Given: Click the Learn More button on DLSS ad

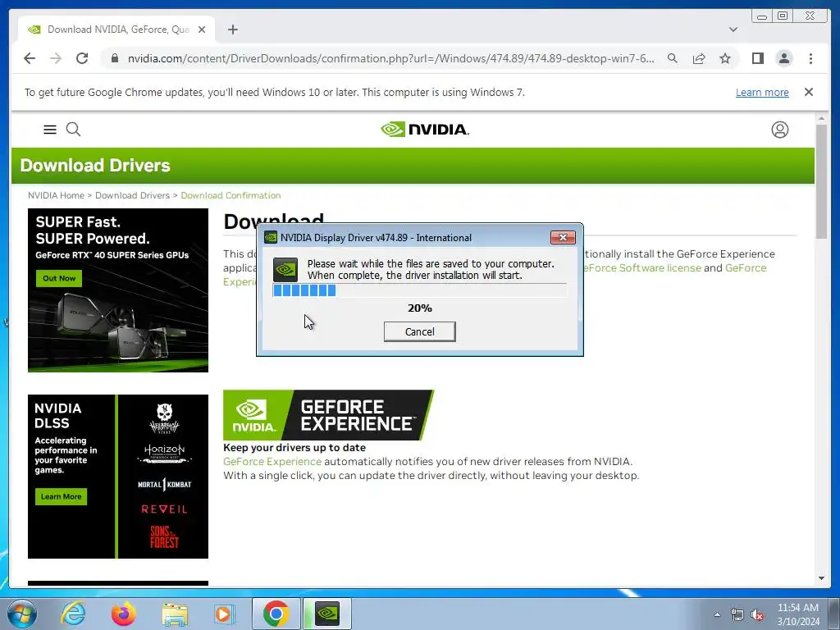Looking at the screenshot, I should 61,496.
